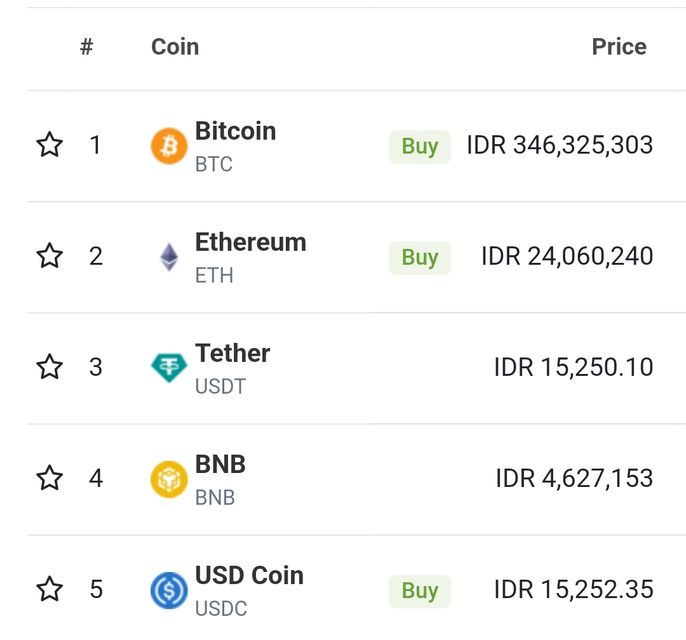Open the Ethereum coin name link
Screen dimensions: 686x640
pos(250,243)
